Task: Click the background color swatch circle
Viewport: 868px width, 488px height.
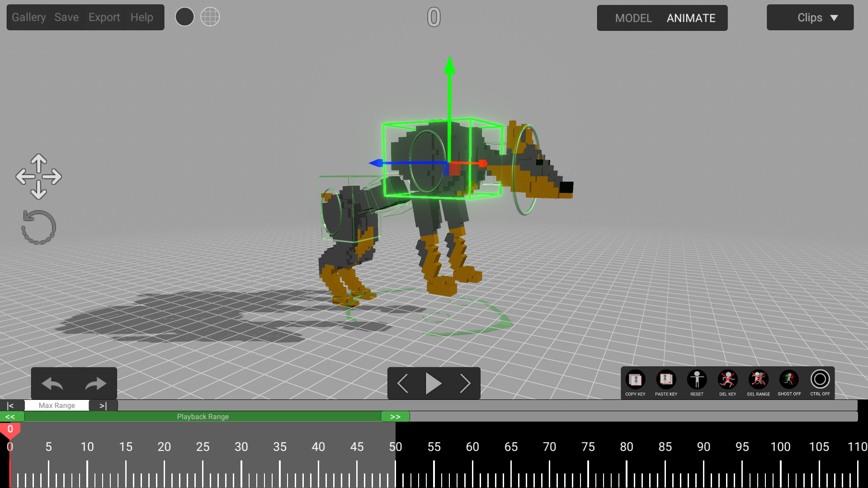Action: click(x=184, y=16)
